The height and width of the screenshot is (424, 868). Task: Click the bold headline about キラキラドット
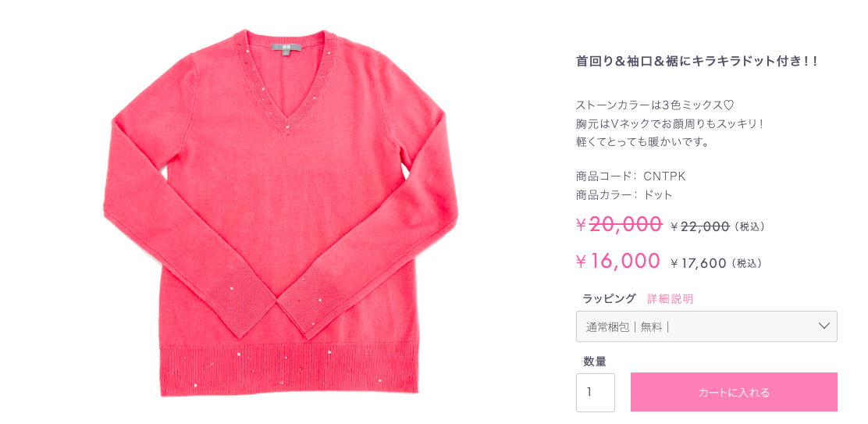[697, 62]
